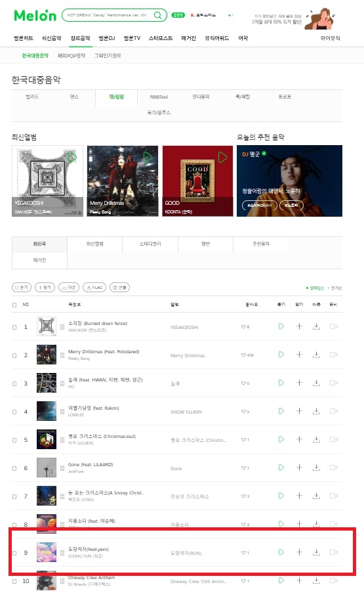The height and width of the screenshot is (591, 364).
Task: Play the GOOD album by KOONTA from thumbnail overlay
Action: (222, 157)
